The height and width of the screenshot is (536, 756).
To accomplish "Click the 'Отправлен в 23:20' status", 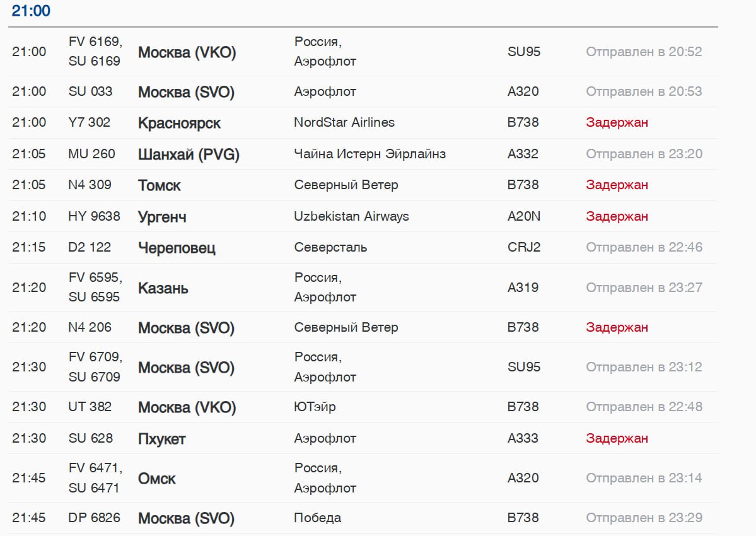I will tap(644, 154).
